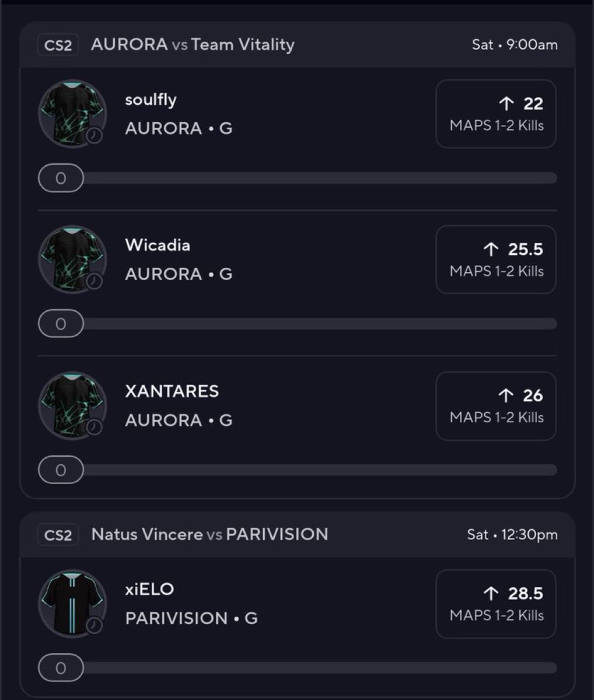
Task: Click the clock badge on Wicadia's avatar
Action: [94, 282]
